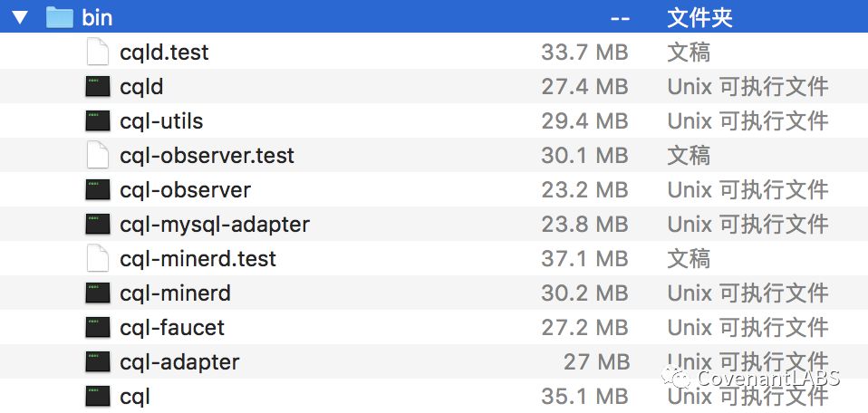Click the 文稿 kind of cql-observer.test

pos(689,156)
